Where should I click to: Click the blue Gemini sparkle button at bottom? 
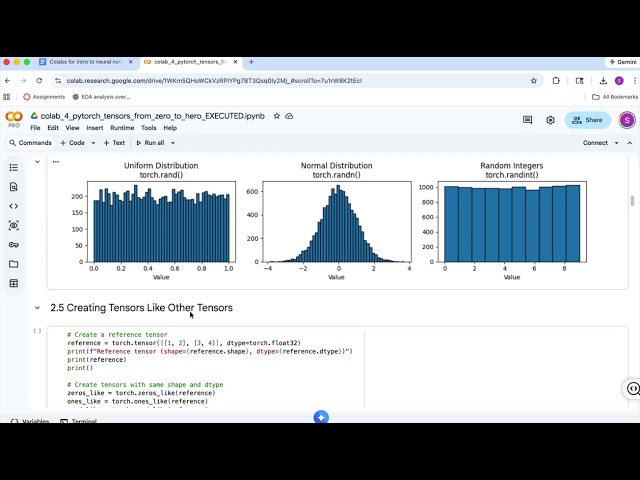(321, 417)
